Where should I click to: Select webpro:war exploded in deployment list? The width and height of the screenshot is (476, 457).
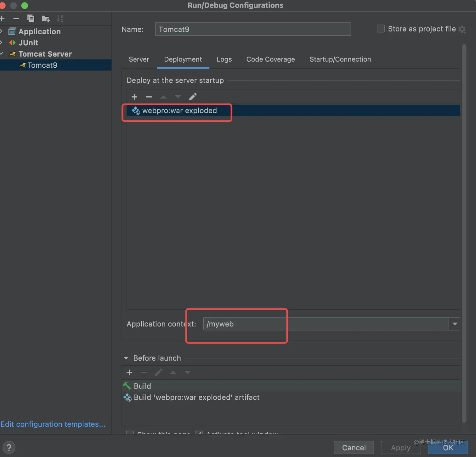point(293,110)
